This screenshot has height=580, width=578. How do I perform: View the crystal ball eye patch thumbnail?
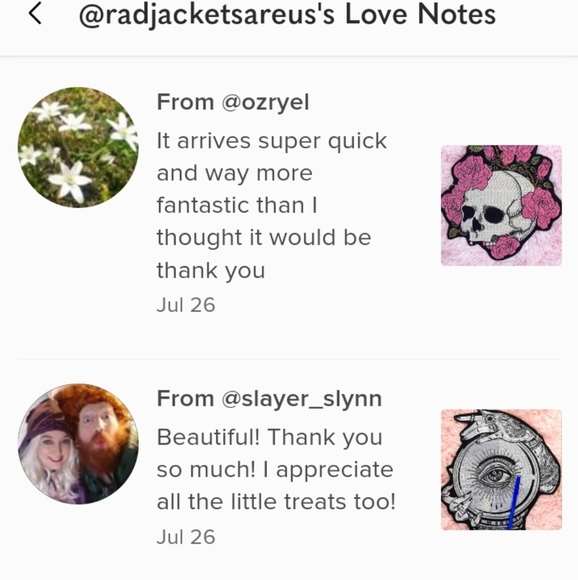click(x=501, y=469)
